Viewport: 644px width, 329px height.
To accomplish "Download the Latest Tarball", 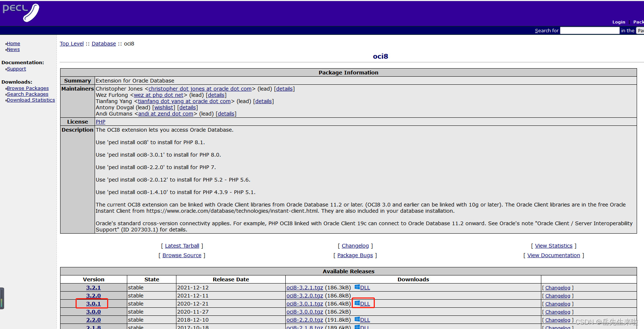I will click(182, 246).
